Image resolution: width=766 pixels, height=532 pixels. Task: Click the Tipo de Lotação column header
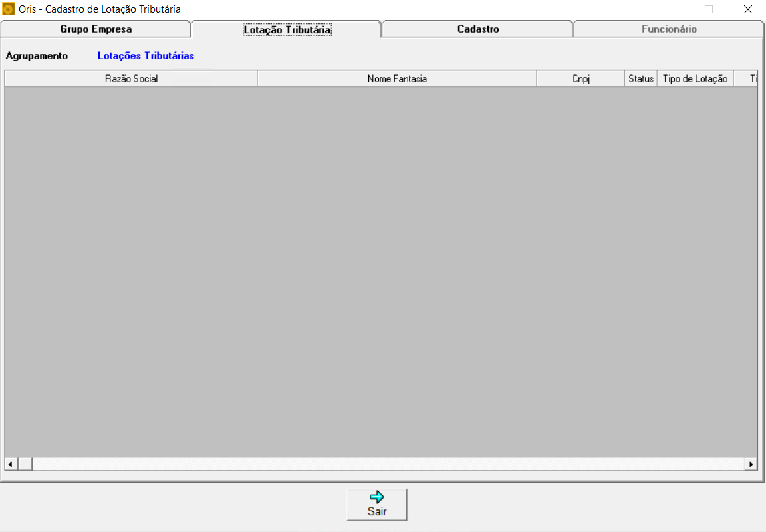695,79
